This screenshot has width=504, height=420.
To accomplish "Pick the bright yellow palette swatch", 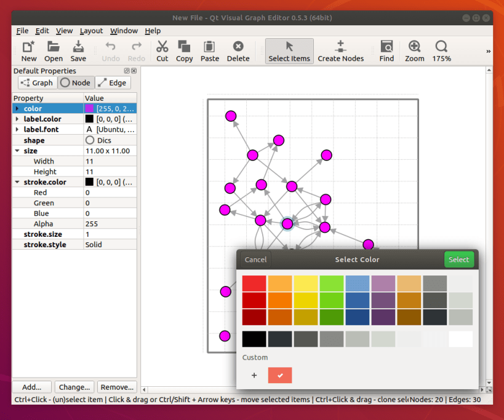I will click(x=306, y=283).
